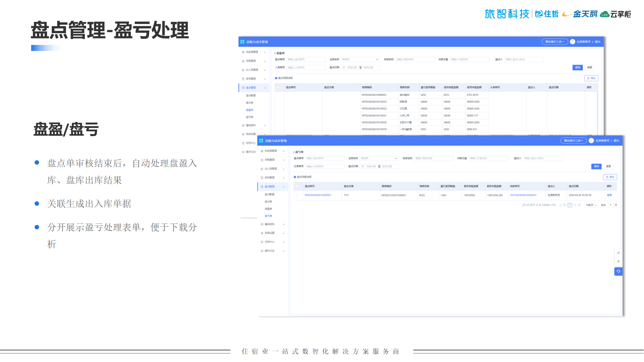Toggle the select-all checkbox in the 盘亏单 table header
Image resolution: width=644 pixels, height=362 pixels.
(297, 186)
